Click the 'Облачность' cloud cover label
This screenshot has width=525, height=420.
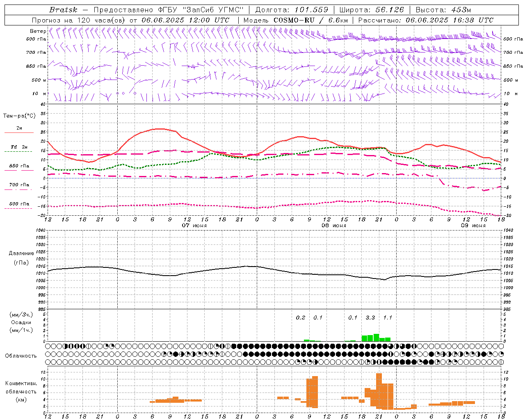point(21,356)
